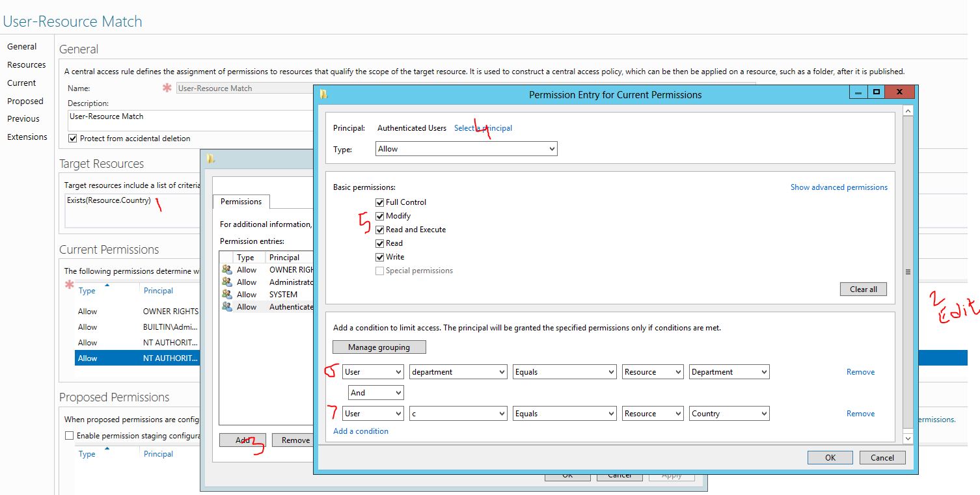Expand the And operator dropdown
980x495 pixels.
pos(375,392)
